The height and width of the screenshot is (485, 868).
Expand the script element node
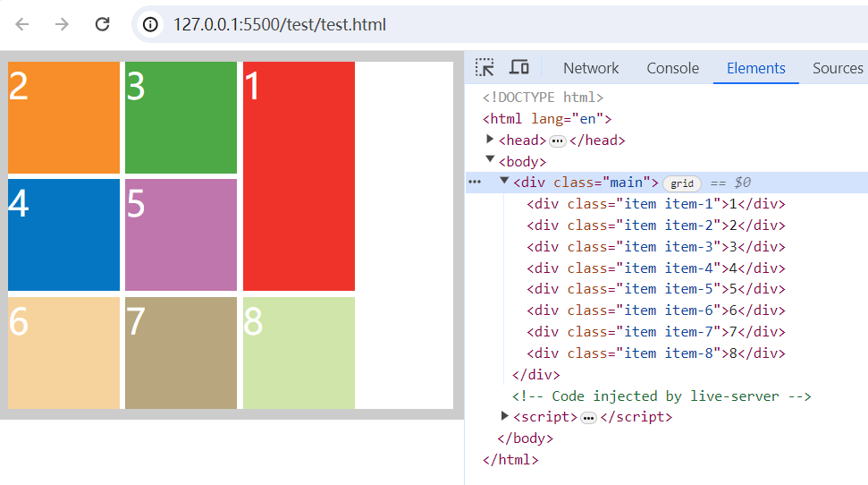504,416
